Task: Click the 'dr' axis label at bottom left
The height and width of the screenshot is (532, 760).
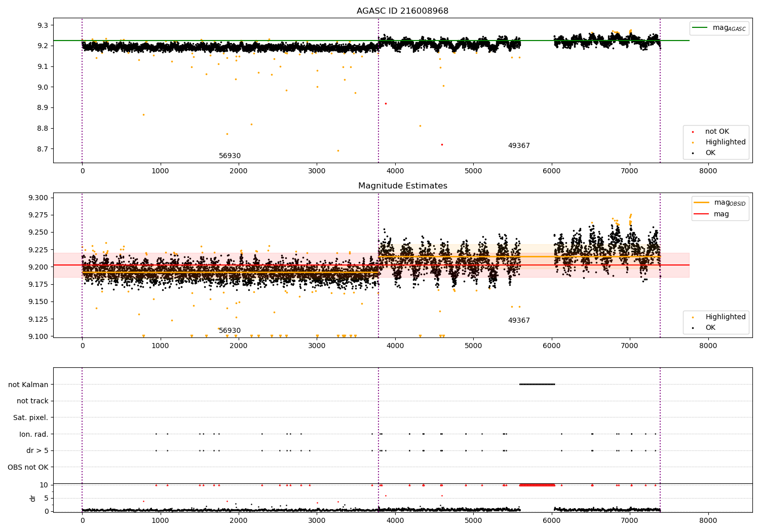Action: [x=33, y=498]
